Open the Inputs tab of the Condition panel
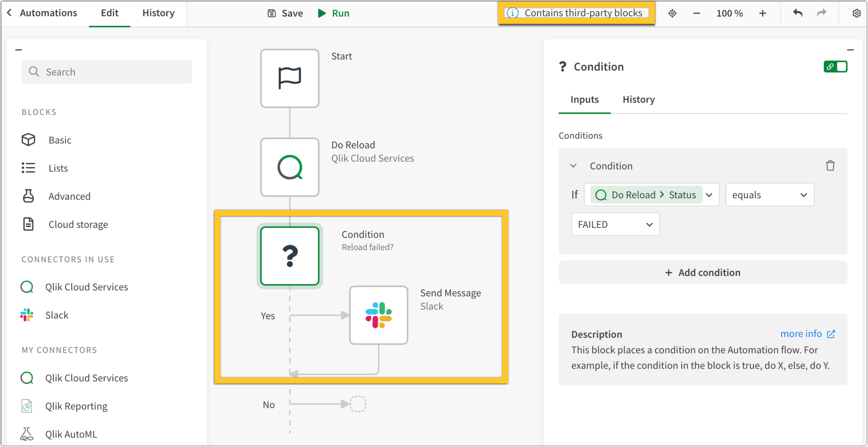Viewport: 868px width, 447px height. point(584,99)
